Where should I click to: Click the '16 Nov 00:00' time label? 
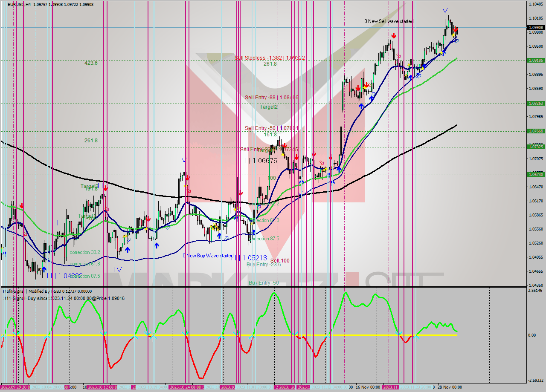pyautogui.click(x=368, y=387)
